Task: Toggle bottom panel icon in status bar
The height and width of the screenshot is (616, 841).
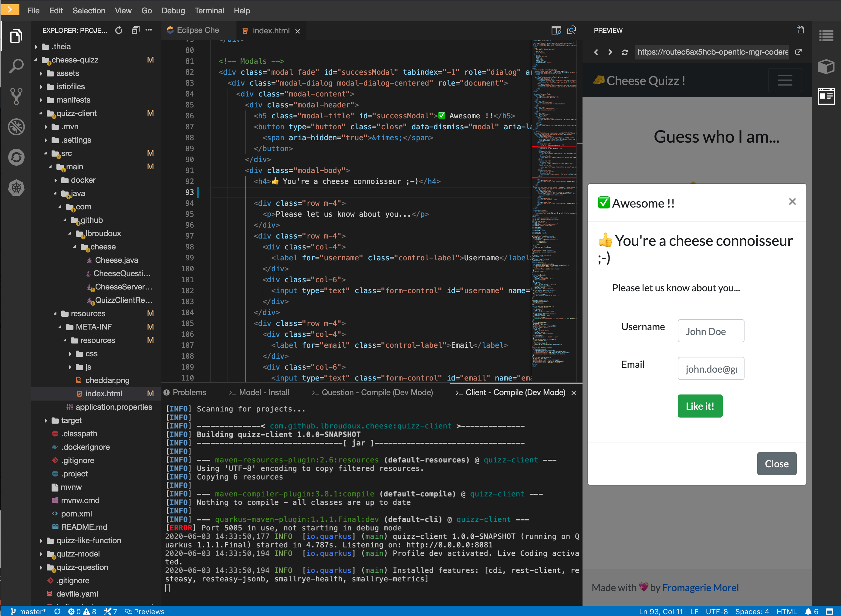Action: (x=829, y=611)
